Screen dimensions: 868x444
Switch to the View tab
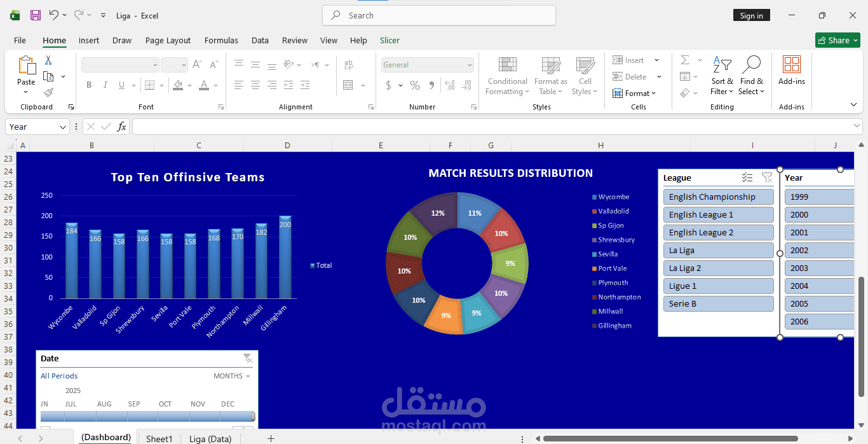coord(329,40)
